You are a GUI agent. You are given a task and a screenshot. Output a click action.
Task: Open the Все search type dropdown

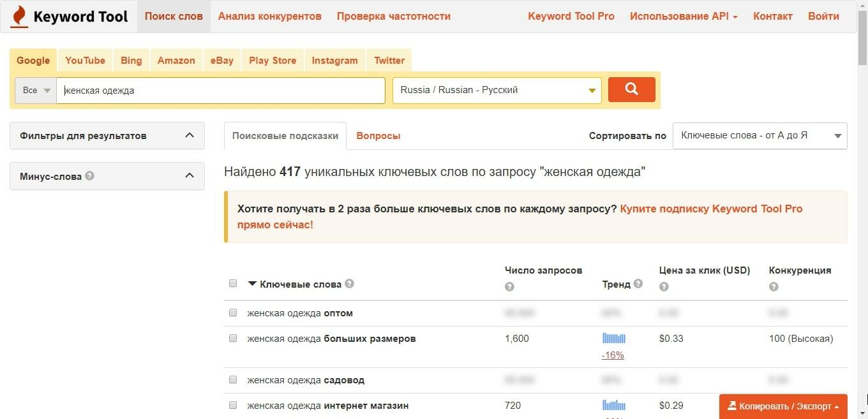(36, 90)
